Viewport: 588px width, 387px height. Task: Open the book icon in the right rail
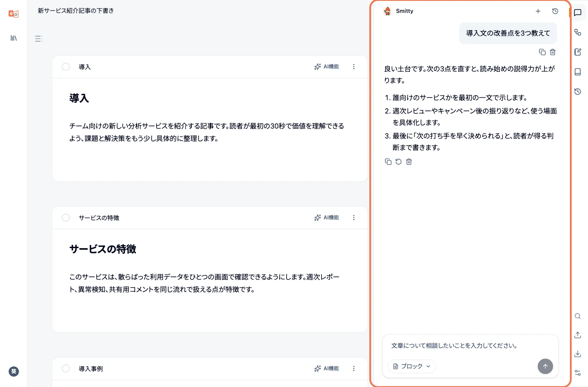[x=578, y=72]
